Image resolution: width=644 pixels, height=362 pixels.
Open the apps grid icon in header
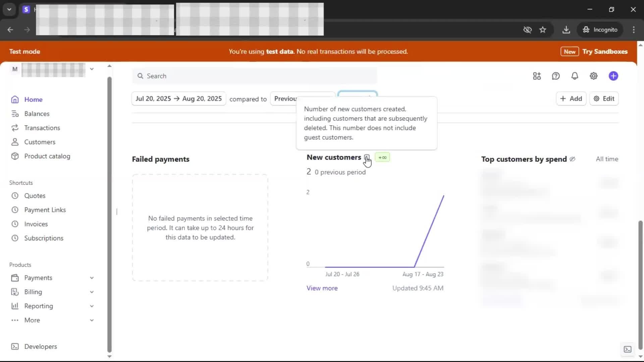click(537, 76)
